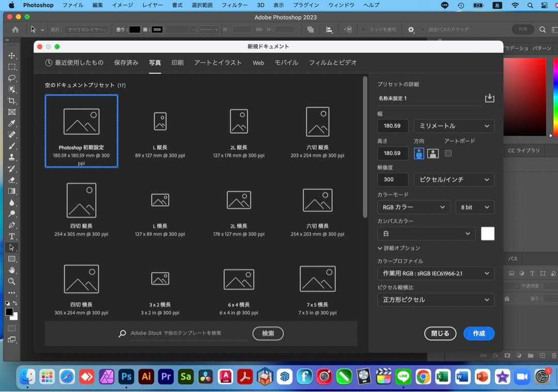
Task: Select the Zoom tool in the toolbar
Action: click(11, 281)
